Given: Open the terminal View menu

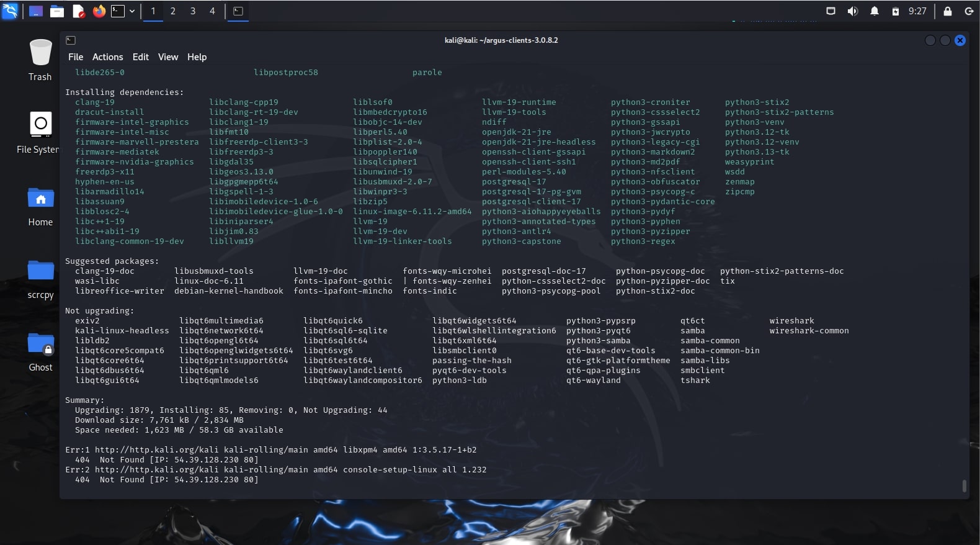Looking at the screenshot, I should (168, 57).
